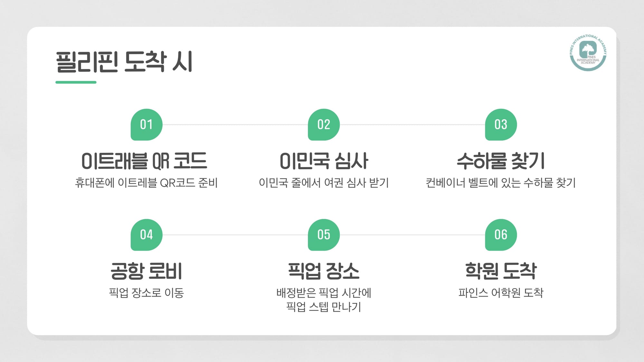Select the green 05 step badge
Image resolution: width=644 pixels, height=362 pixels.
324,235
